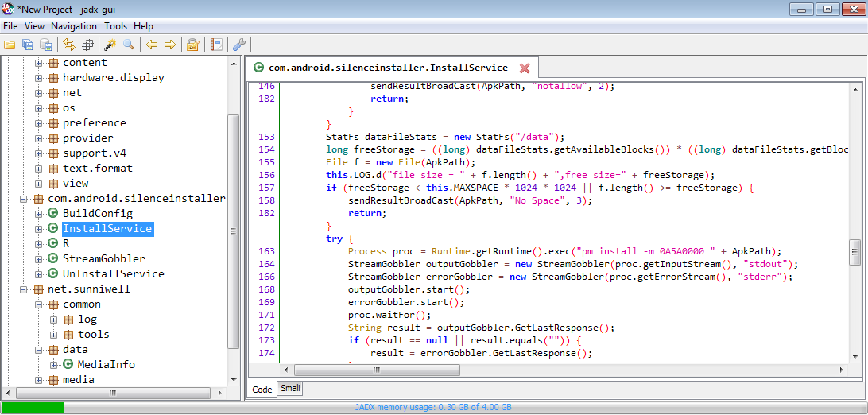
Task: Expand the log package node
Action: click(x=54, y=320)
